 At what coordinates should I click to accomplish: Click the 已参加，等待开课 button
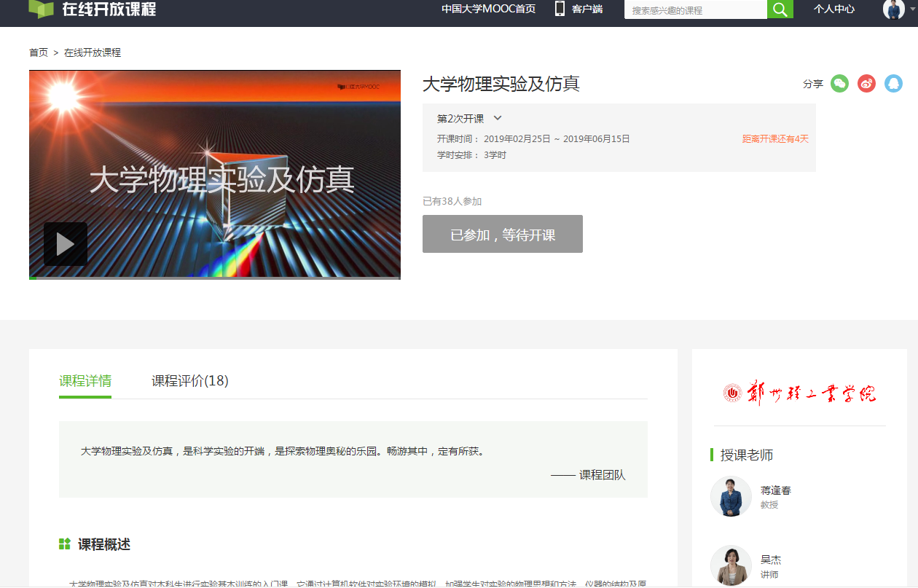click(502, 235)
